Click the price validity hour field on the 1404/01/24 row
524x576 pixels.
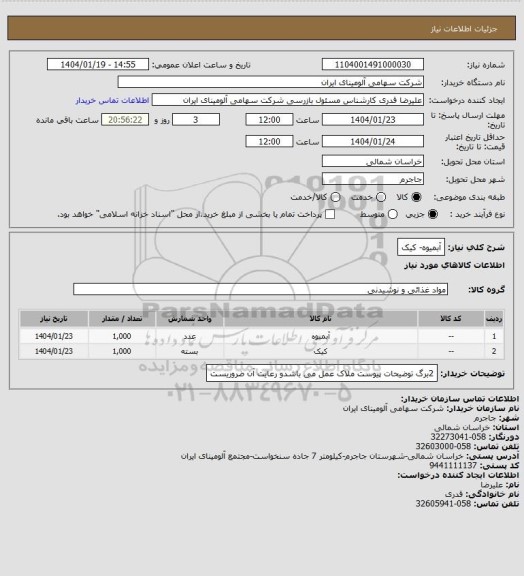(269, 141)
